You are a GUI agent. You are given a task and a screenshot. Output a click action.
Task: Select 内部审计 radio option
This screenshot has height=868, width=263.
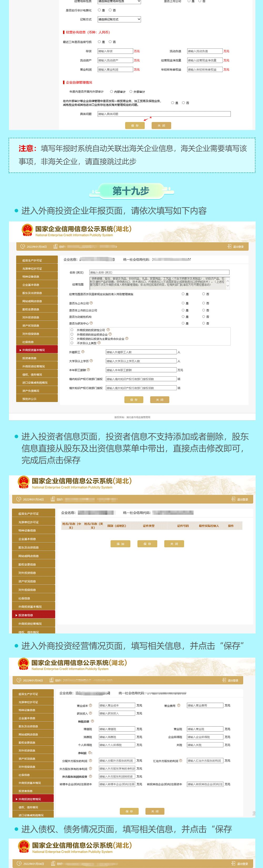112,91
